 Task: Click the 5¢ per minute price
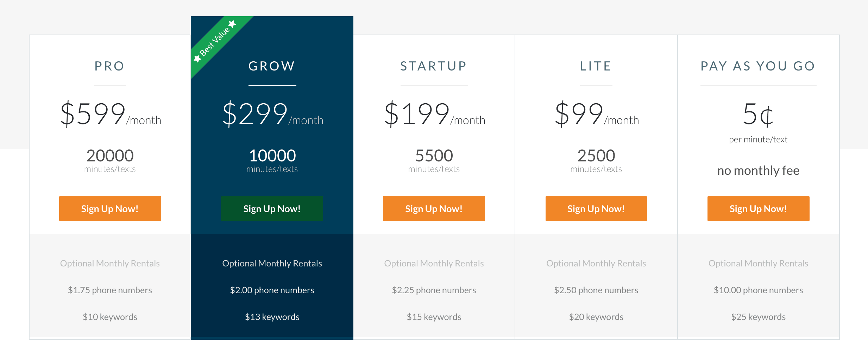pyautogui.click(x=758, y=115)
